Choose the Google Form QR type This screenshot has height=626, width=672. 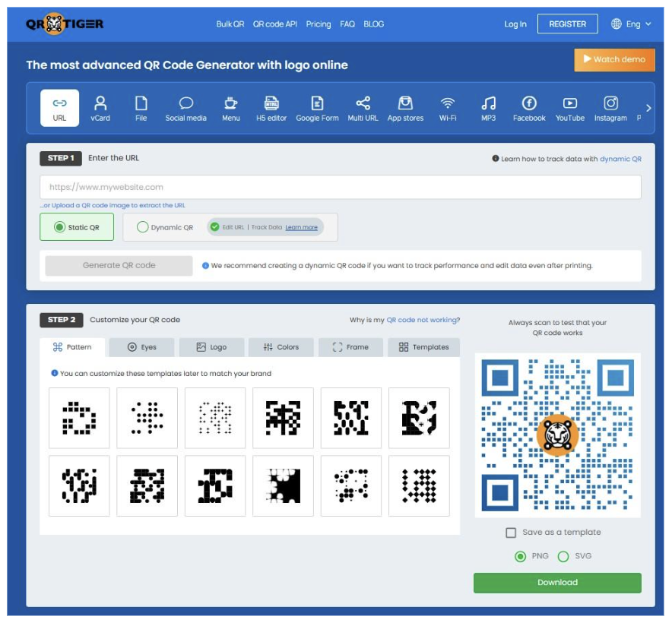317,109
